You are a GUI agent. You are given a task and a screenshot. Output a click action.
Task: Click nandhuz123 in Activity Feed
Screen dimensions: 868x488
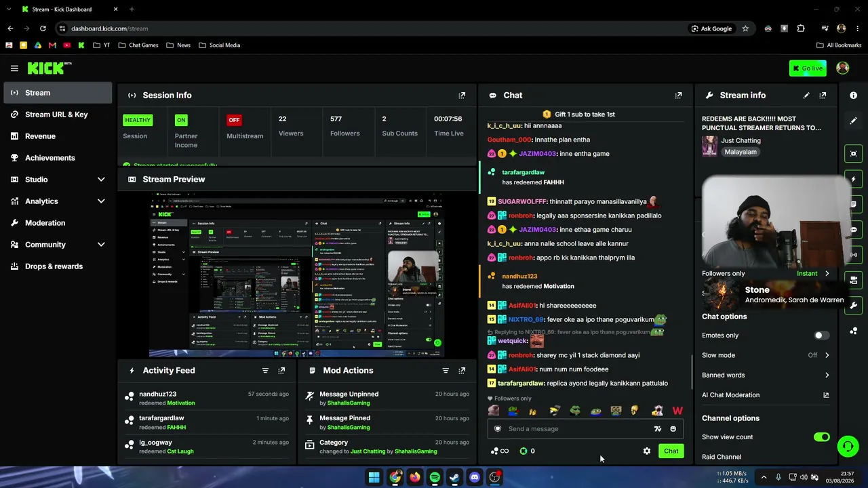(157, 394)
